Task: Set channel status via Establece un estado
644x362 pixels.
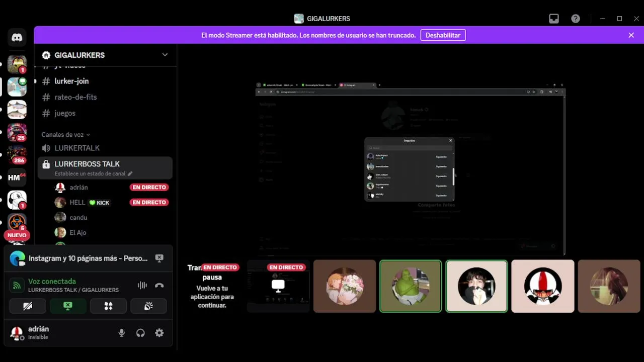Action: pyautogui.click(x=94, y=174)
